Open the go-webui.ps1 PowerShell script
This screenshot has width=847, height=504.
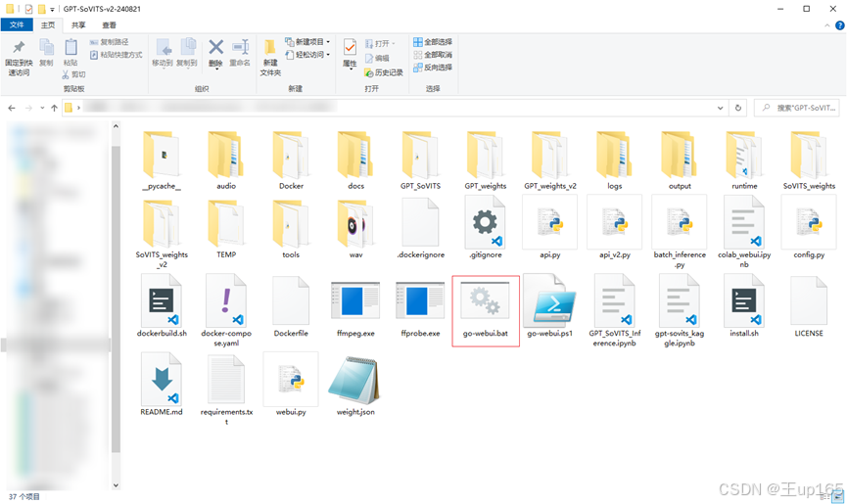(550, 306)
